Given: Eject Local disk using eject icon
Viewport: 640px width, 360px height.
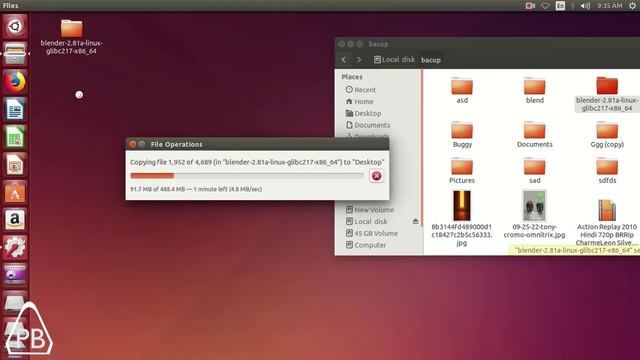Looking at the screenshot, I should click(415, 221).
